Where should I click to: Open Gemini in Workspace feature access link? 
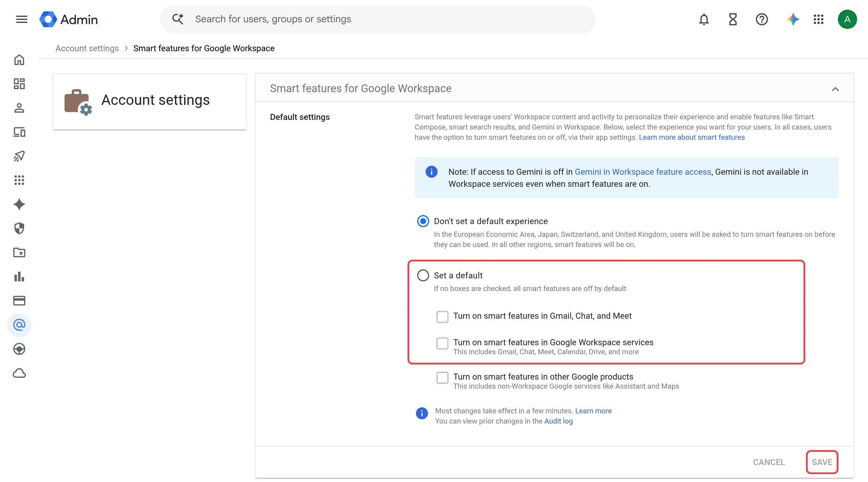point(643,172)
